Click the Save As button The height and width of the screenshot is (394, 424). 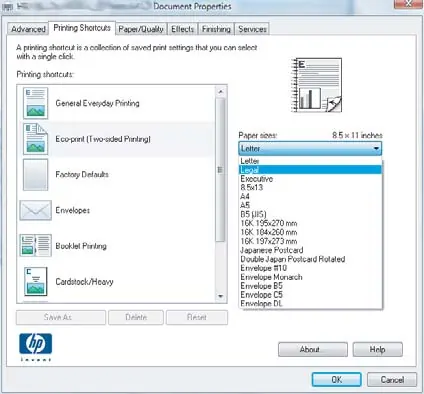(61, 317)
